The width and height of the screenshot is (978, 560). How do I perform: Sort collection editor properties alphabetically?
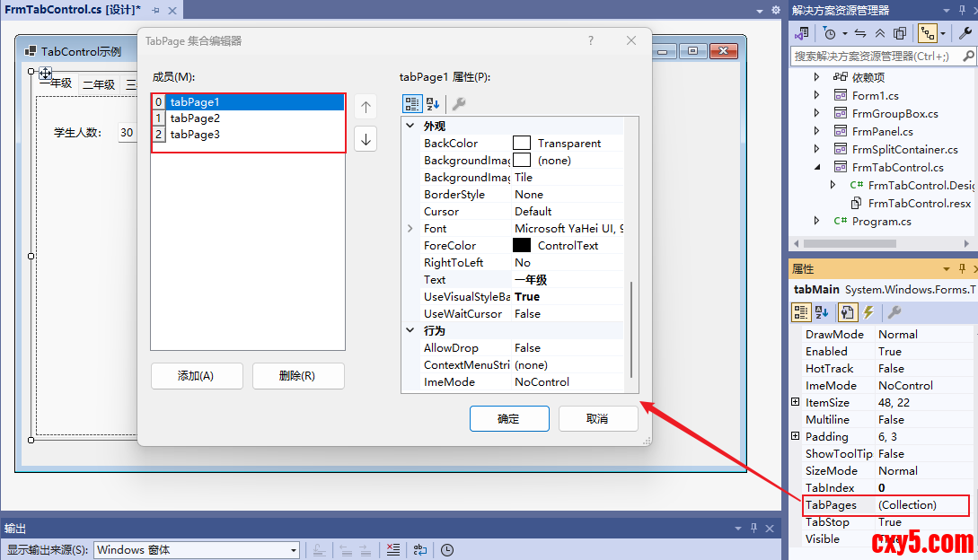pyautogui.click(x=433, y=103)
